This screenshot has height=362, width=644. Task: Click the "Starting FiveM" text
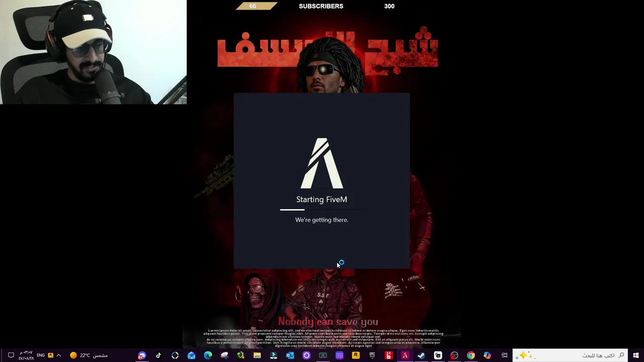(x=321, y=200)
